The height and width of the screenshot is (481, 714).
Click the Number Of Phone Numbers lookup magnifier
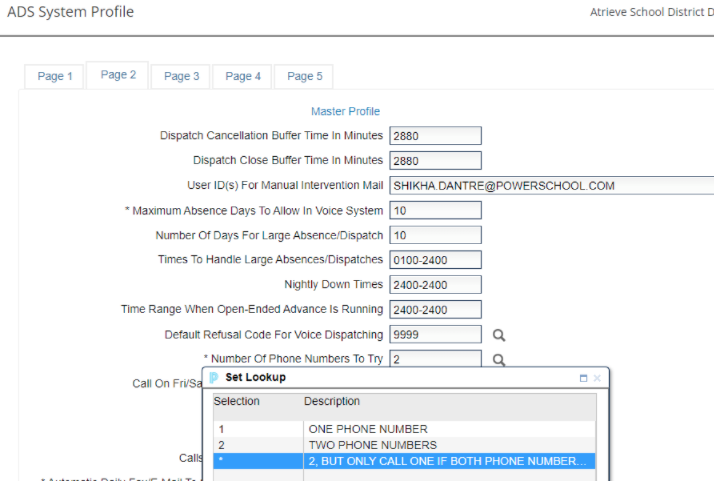[498, 360]
